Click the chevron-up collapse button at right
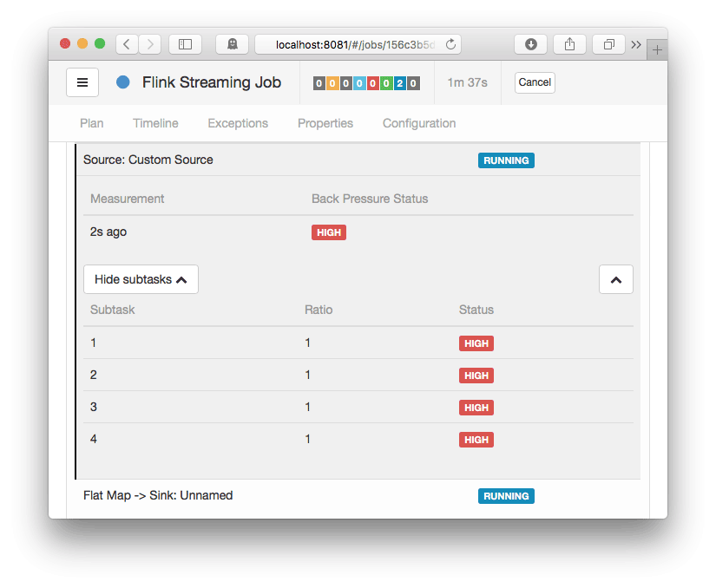This screenshot has height=588, width=716. (616, 279)
